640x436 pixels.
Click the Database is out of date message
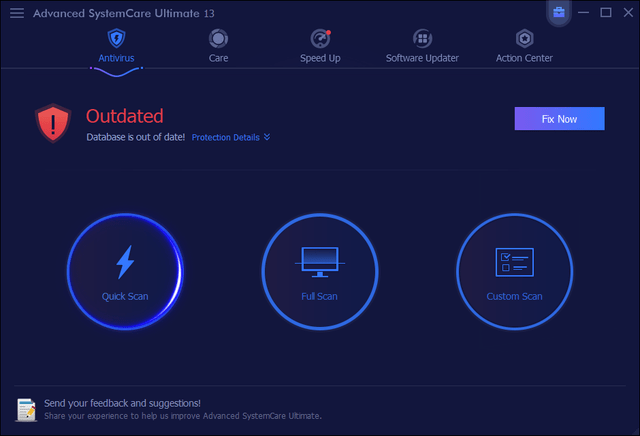tap(136, 137)
